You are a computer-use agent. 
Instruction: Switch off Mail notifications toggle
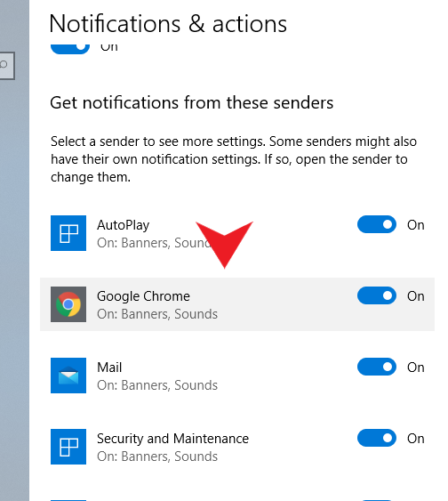click(x=377, y=367)
